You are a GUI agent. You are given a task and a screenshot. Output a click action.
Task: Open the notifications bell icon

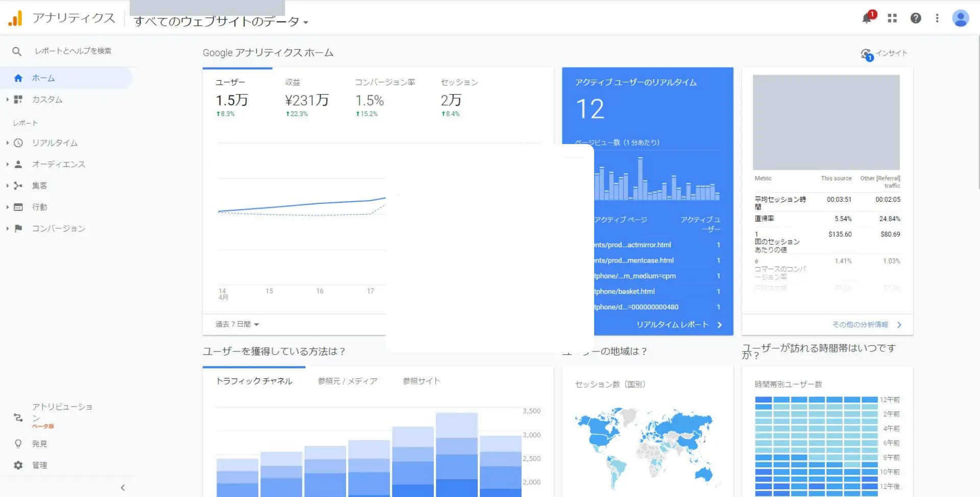click(x=867, y=18)
